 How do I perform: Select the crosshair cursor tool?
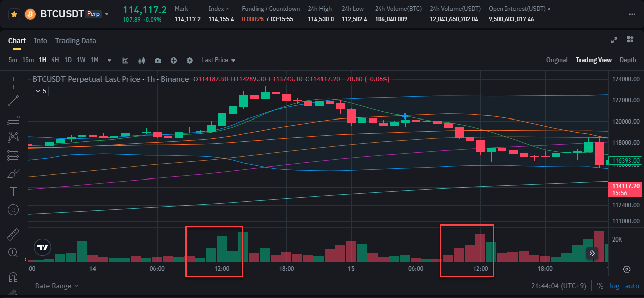[14, 82]
